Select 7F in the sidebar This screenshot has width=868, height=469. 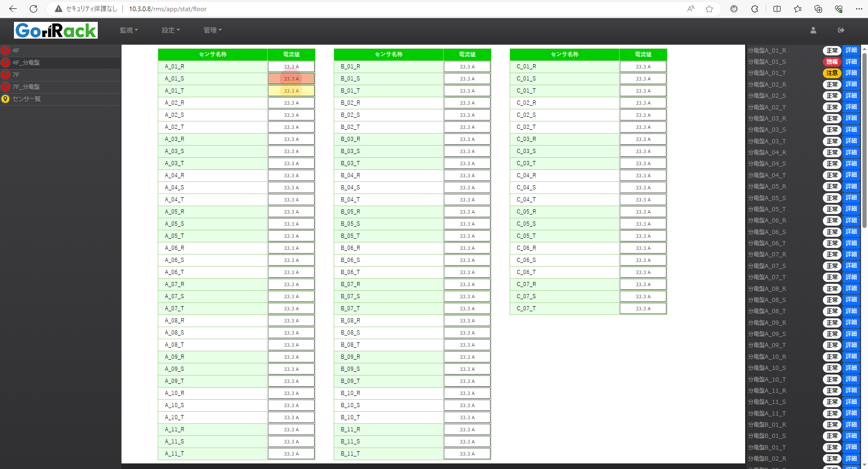[x=61, y=74]
